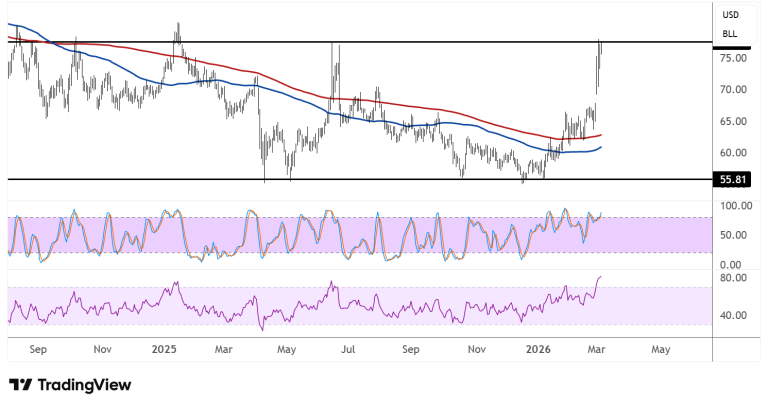The height and width of the screenshot is (408, 768).
Task: Click the 80.00 RSI axis value
Action: coord(733,278)
